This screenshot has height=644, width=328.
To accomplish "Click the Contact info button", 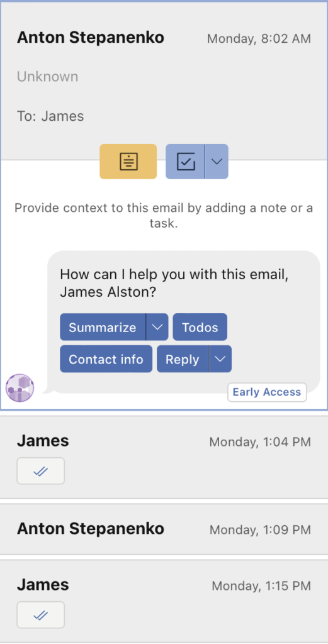I will [106, 359].
